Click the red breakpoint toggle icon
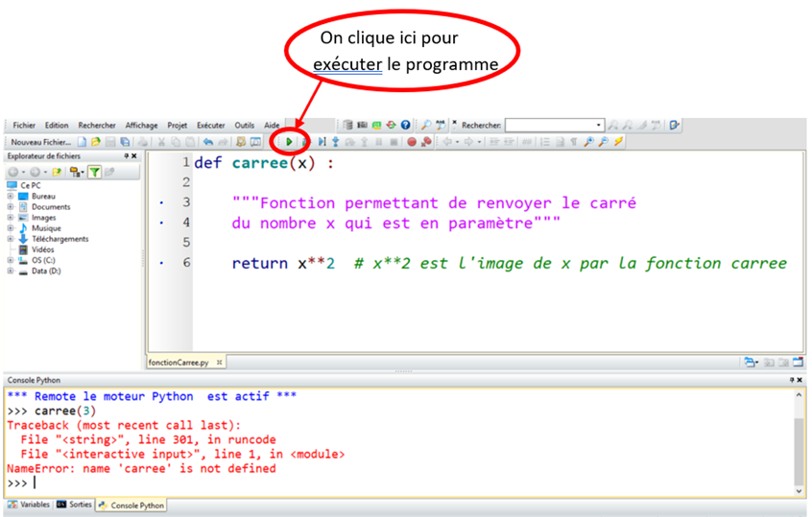 click(x=411, y=142)
